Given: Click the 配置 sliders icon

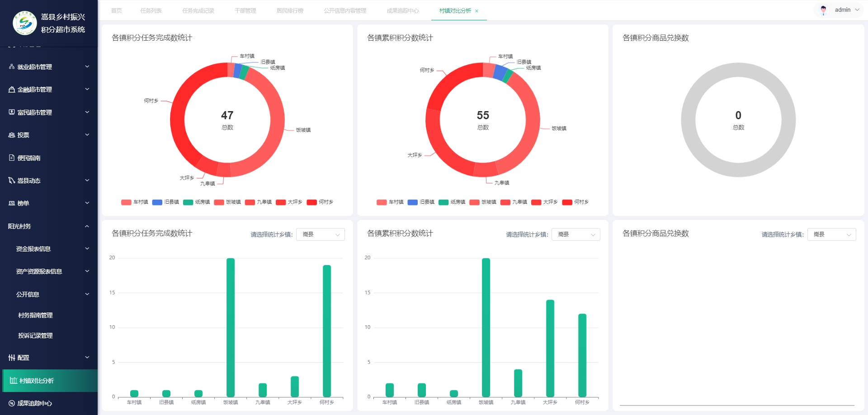Looking at the screenshot, I should coord(12,358).
